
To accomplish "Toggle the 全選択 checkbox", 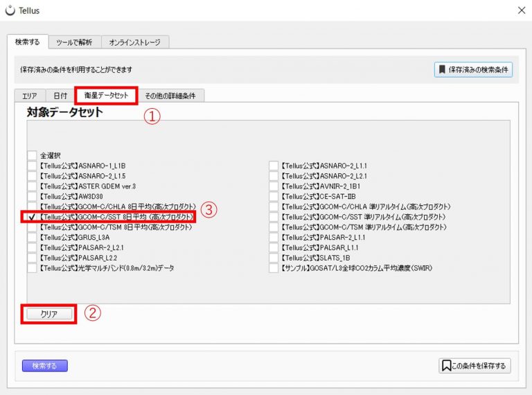I will (33, 155).
